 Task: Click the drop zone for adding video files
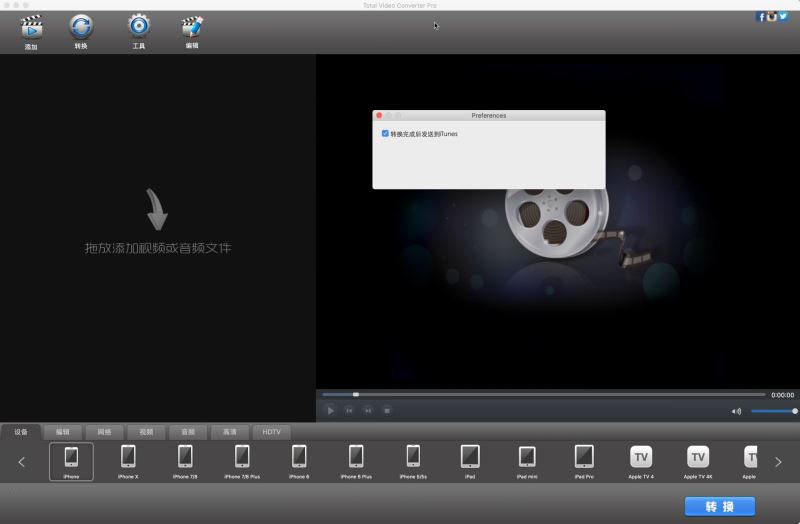pos(158,238)
